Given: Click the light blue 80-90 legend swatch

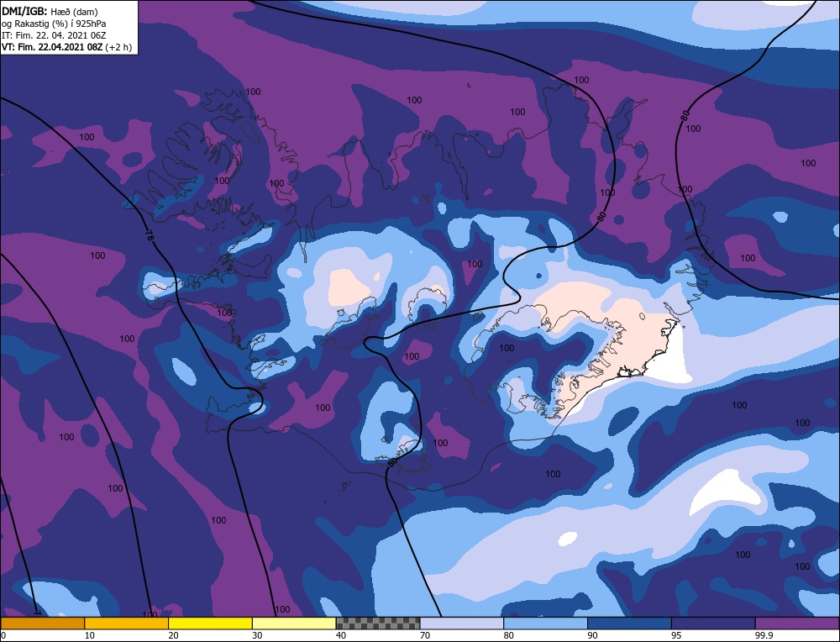Looking at the screenshot, I should pyautogui.click(x=545, y=624).
